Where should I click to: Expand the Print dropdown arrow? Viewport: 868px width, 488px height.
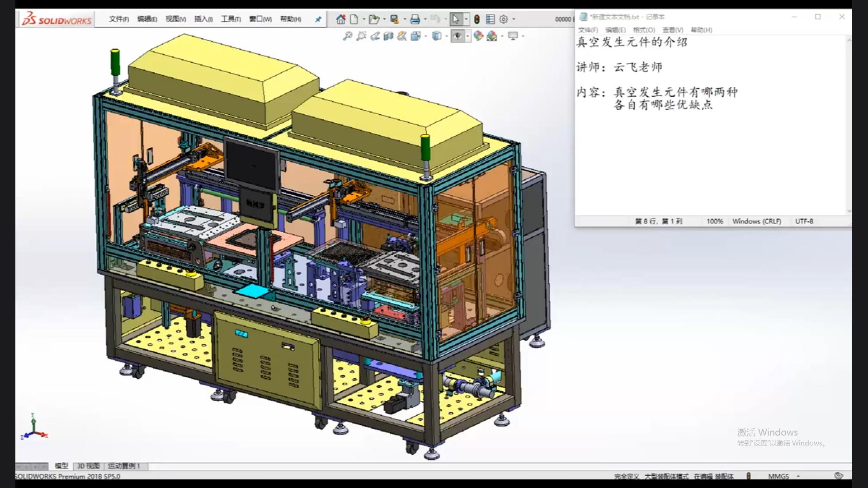[425, 19]
